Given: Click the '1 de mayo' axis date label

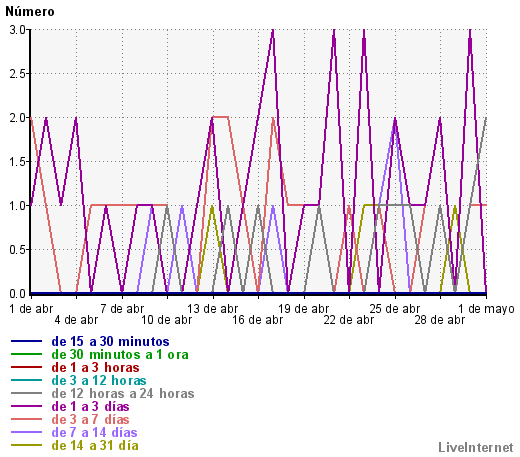Looking at the screenshot, I should [486, 309].
